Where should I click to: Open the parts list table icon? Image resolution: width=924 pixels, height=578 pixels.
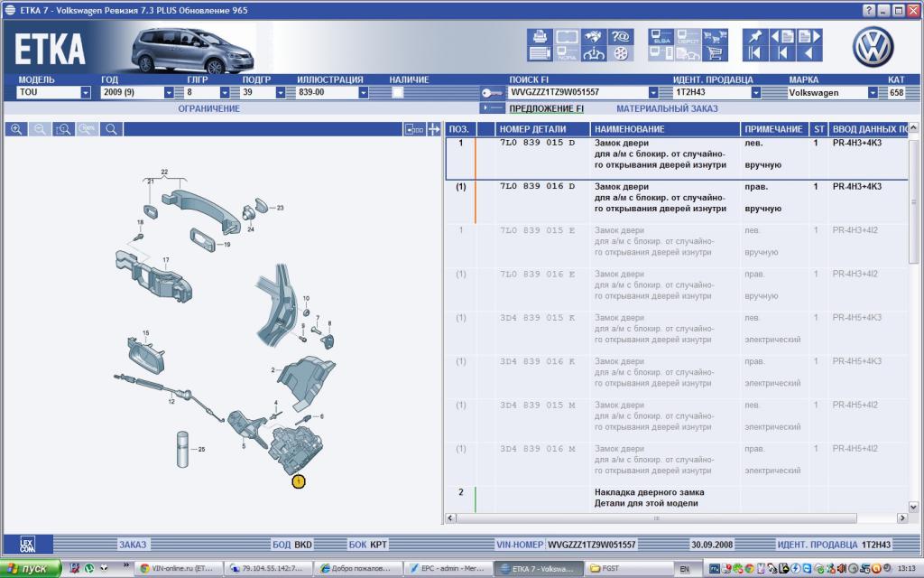tap(540, 53)
